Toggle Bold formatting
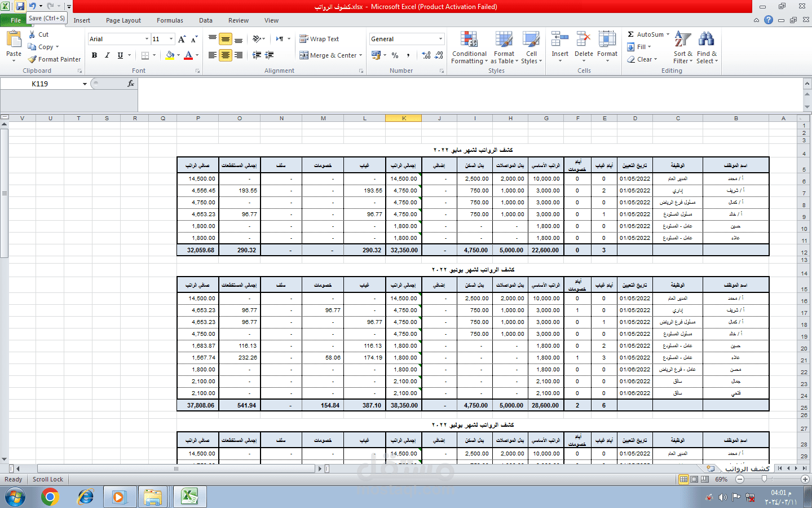Viewport: 812px width, 508px height. click(x=94, y=55)
